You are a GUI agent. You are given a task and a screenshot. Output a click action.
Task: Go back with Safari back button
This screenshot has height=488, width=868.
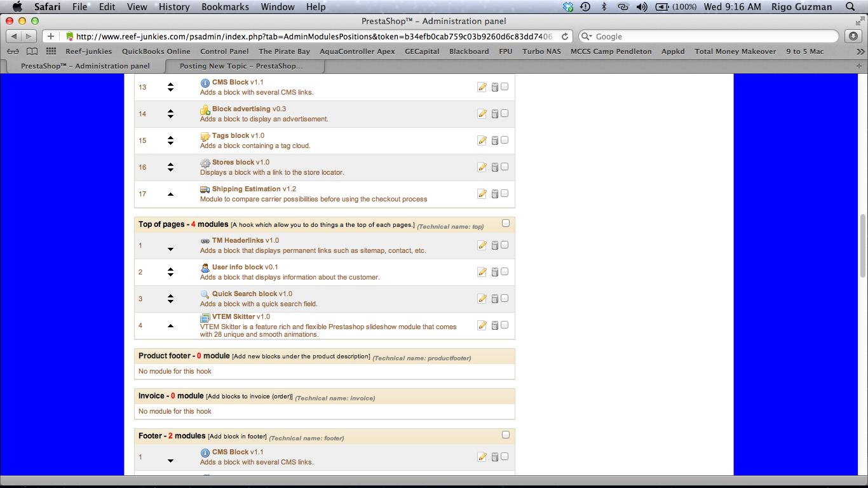[14, 36]
